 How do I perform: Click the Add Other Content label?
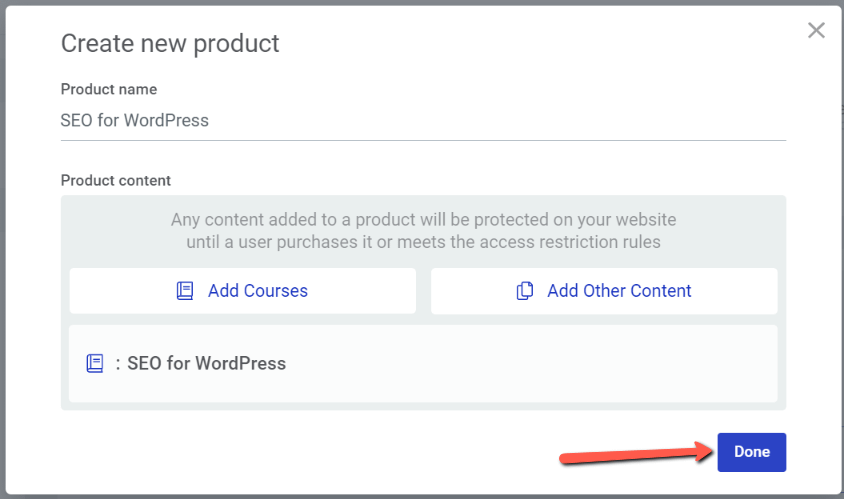[619, 291]
